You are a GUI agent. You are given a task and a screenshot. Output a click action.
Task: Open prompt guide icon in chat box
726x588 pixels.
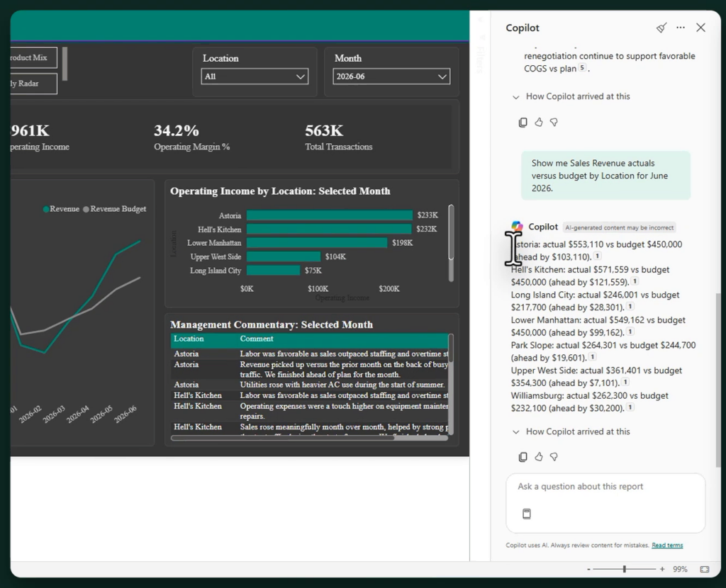click(x=527, y=514)
